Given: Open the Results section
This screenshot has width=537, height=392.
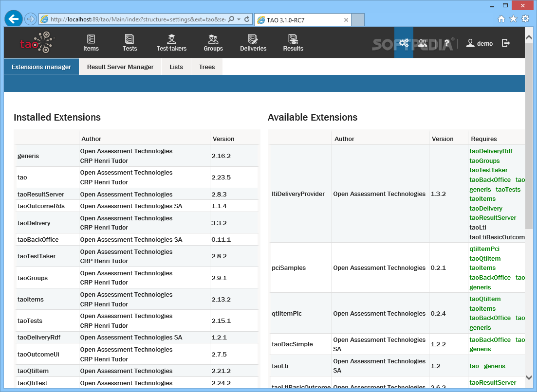Looking at the screenshot, I should 293,43.
